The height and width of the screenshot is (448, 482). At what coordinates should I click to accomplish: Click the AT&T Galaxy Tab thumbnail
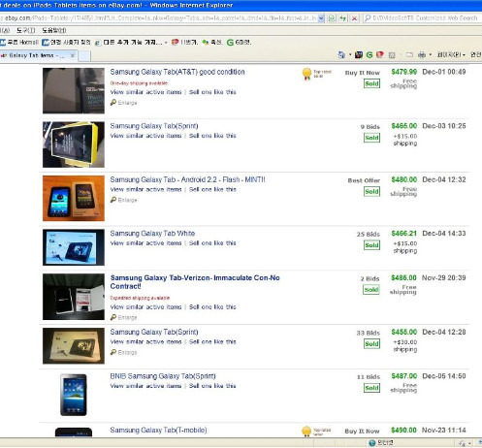74,91
